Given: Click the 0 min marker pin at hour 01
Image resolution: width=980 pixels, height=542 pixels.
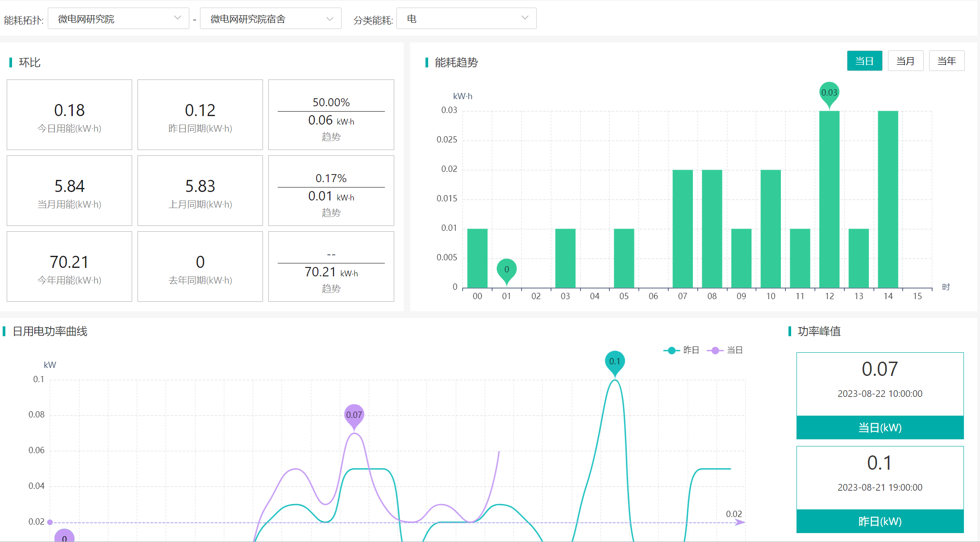Looking at the screenshot, I should point(506,269).
